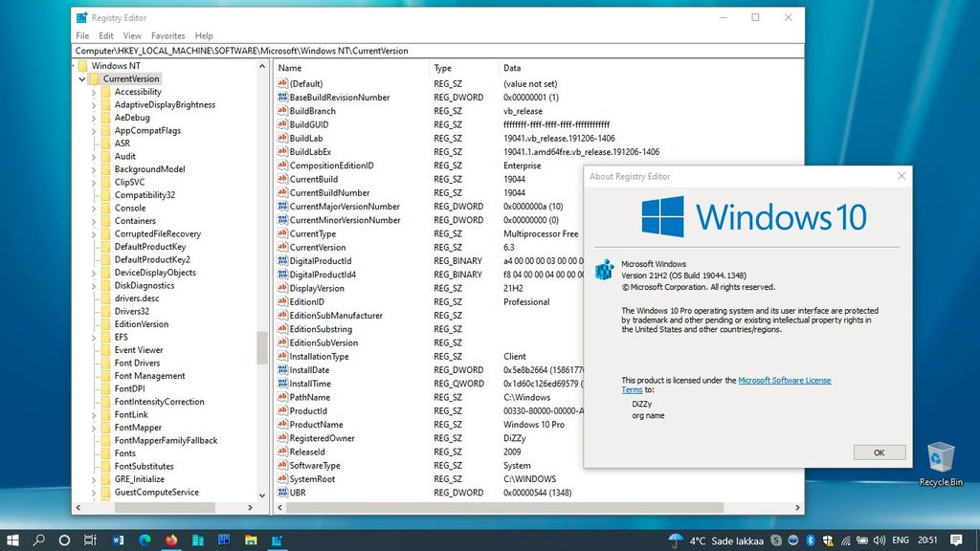Select the RegisteredOwner value name
The image size is (980, 551).
point(322,438)
